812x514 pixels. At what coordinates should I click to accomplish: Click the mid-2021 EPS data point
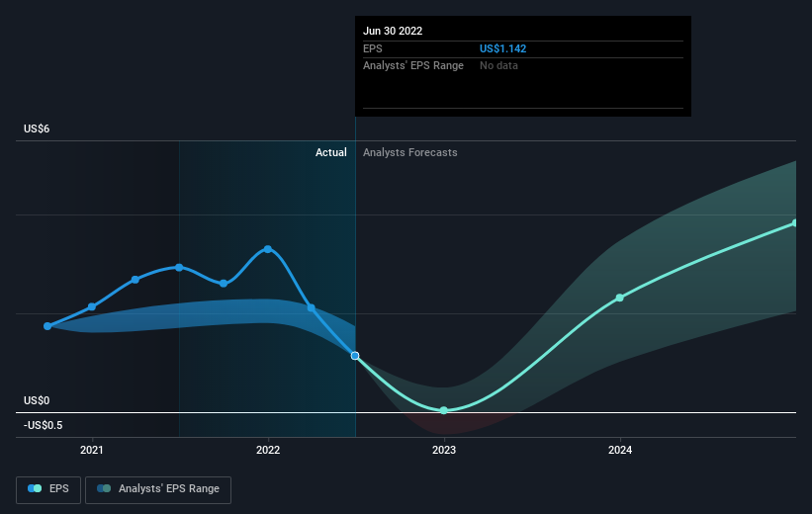[179, 268]
